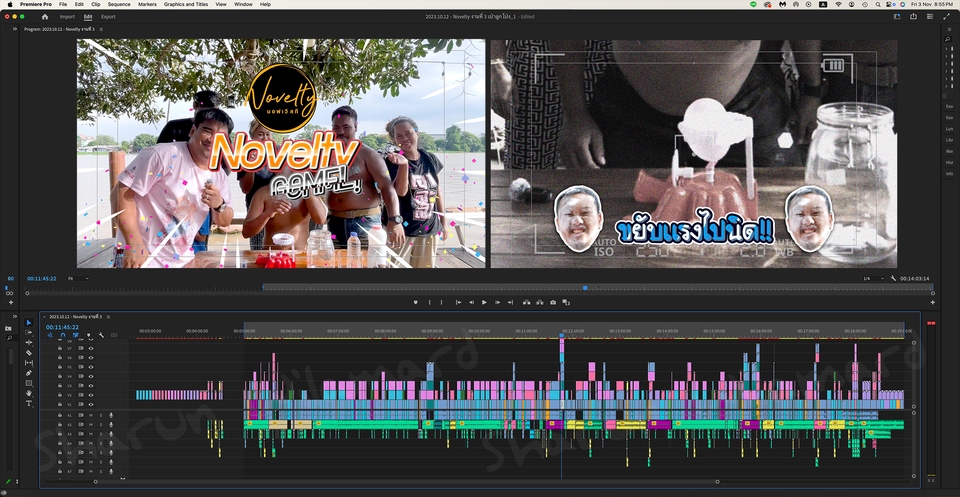Image resolution: width=960 pixels, height=497 pixels.
Task: Step back one frame
Action: click(471, 302)
